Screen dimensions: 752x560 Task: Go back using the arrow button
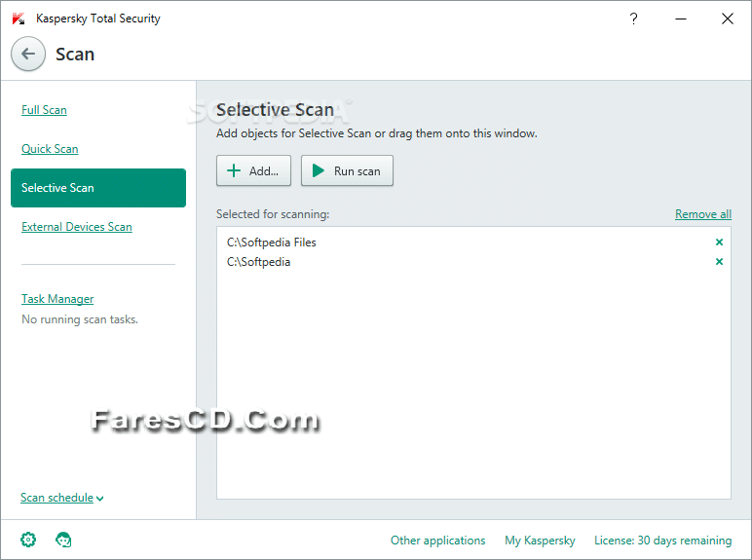[28, 54]
